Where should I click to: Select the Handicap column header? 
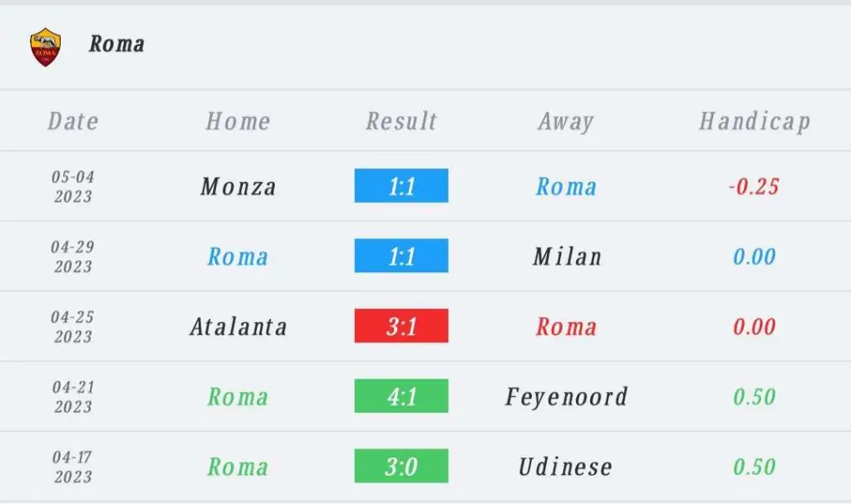(755, 121)
